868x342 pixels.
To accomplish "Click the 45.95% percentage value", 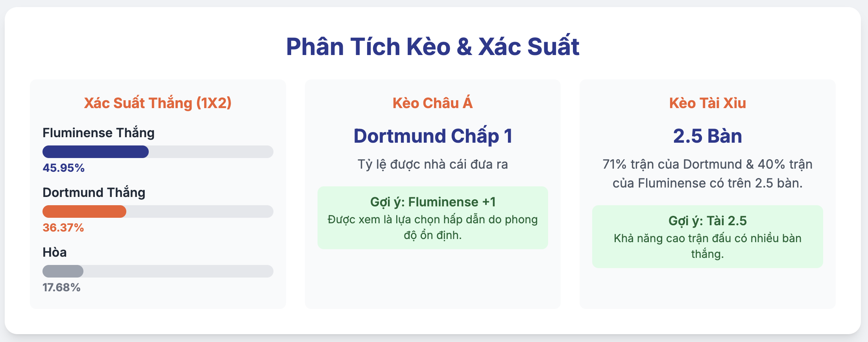I will 64,168.
